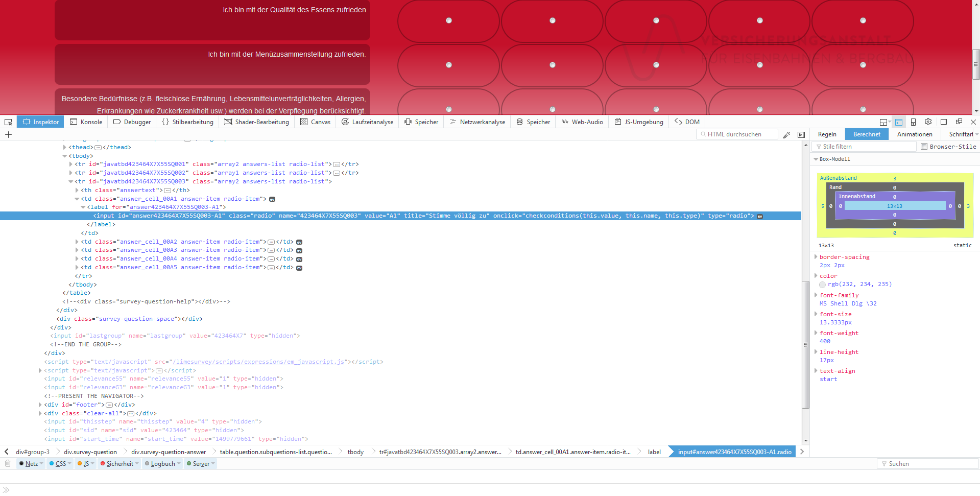The image size is (980, 496).
Task: Enable the Browser-Stile checkbox
Action: click(924, 147)
